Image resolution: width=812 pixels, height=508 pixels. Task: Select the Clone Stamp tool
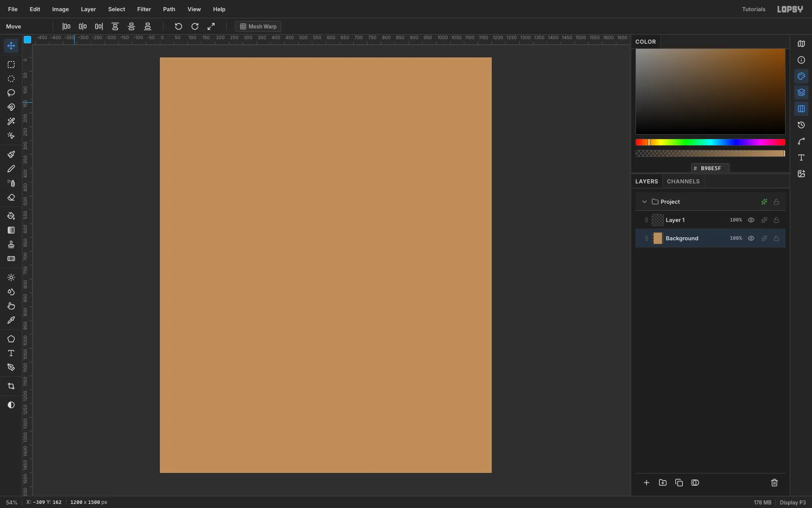pyautogui.click(x=11, y=244)
